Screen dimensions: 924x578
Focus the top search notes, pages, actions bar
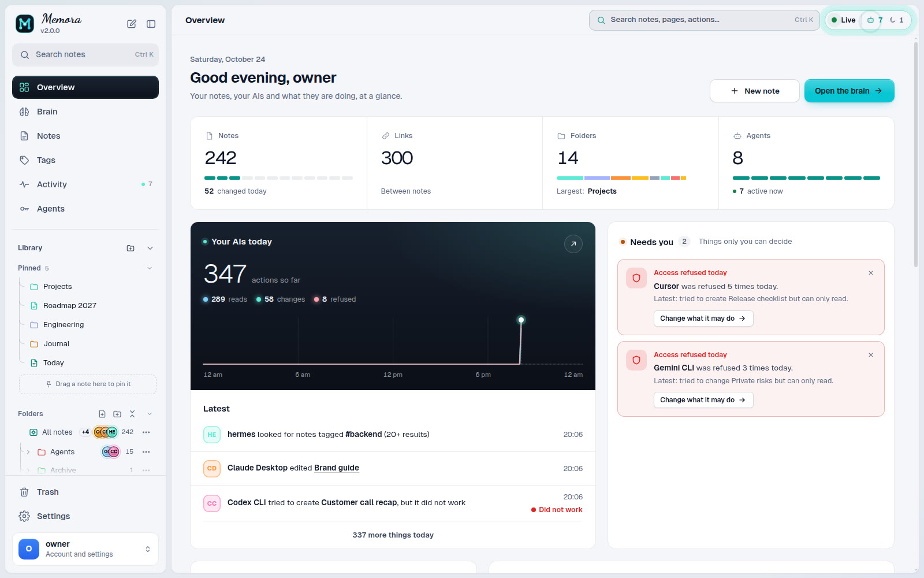click(704, 20)
